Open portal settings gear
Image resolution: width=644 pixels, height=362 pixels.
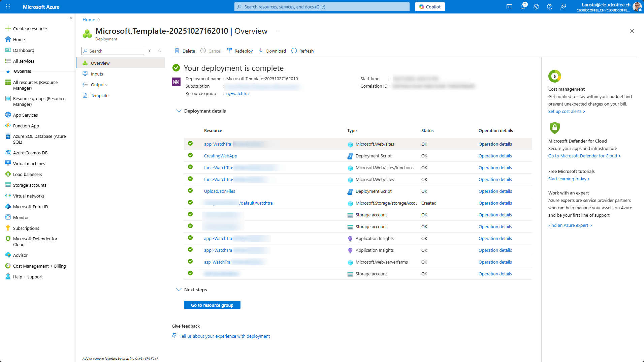pos(536,7)
